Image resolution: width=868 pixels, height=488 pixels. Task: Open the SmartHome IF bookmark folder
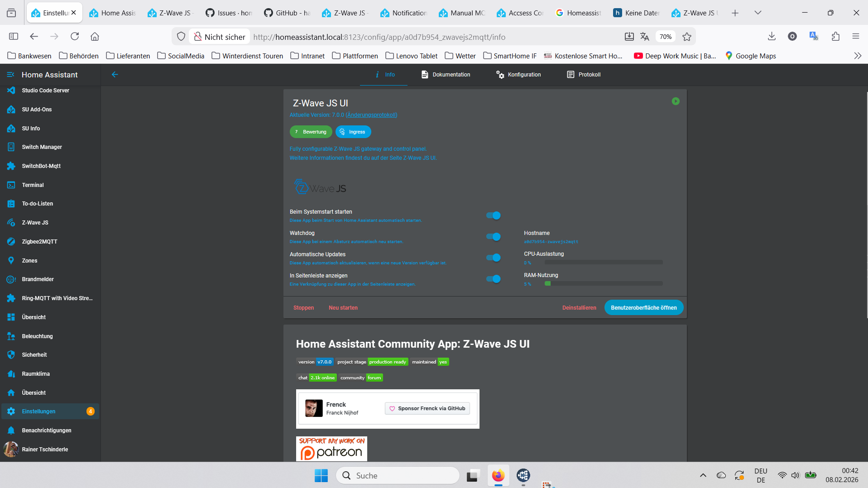coord(510,56)
